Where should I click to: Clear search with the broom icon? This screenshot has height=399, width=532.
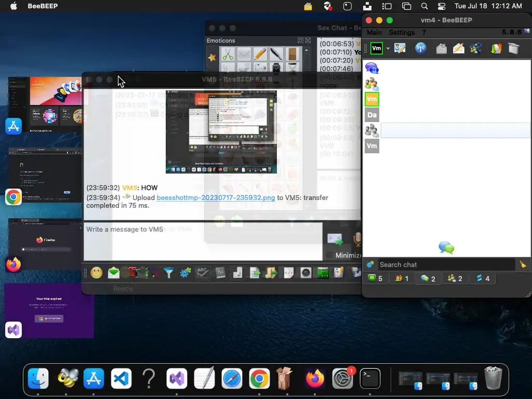[x=523, y=264]
